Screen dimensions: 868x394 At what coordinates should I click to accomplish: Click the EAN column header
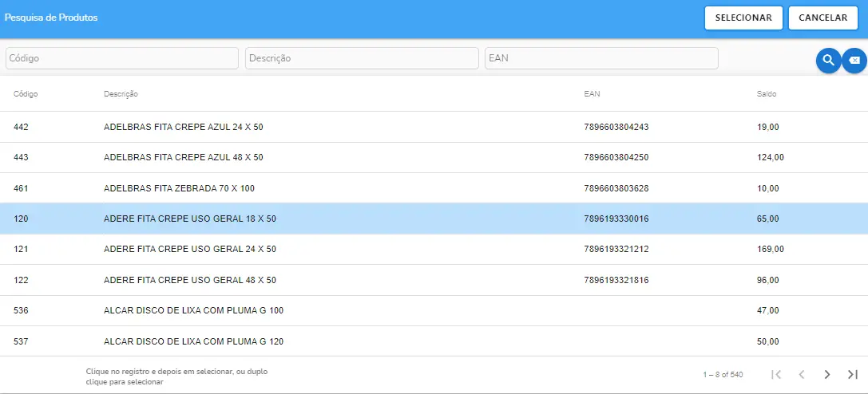coord(592,94)
